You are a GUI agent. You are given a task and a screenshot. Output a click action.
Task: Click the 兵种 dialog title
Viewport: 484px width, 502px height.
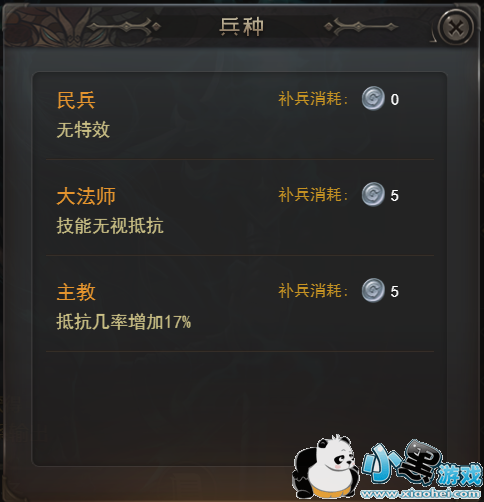(x=242, y=27)
